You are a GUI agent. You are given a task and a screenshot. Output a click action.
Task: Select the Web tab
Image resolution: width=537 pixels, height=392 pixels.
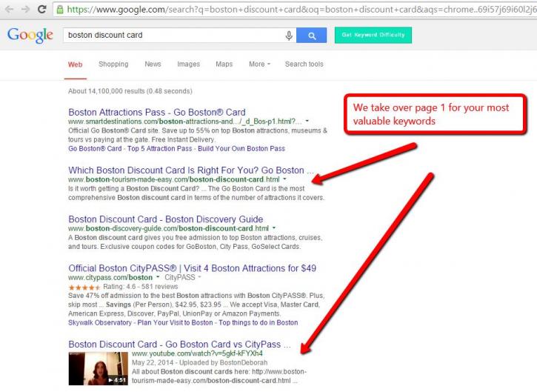(76, 64)
